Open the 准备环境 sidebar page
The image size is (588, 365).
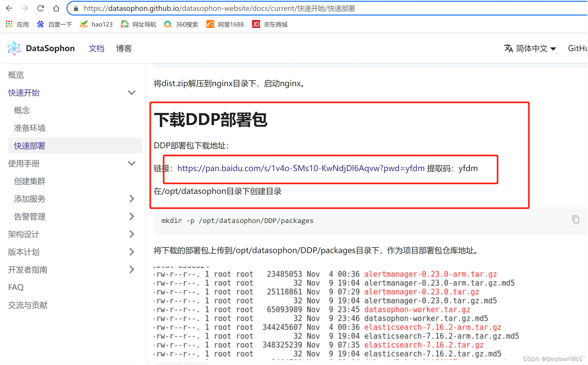coord(30,128)
